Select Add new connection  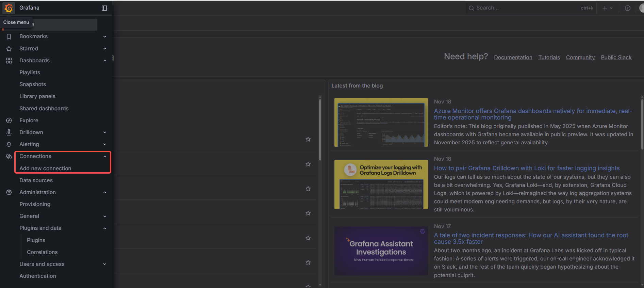(45, 169)
